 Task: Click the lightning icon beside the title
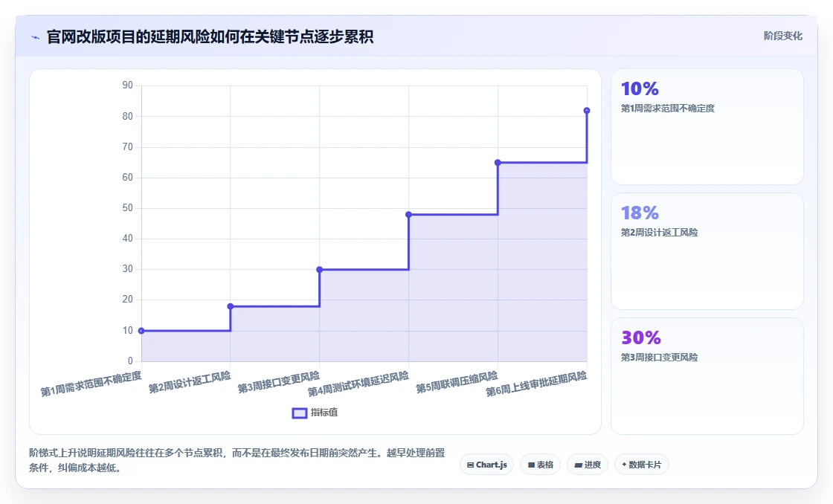click(x=36, y=37)
